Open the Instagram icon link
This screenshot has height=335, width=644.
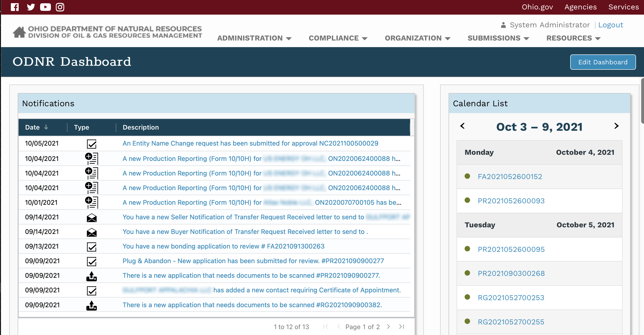60,7
